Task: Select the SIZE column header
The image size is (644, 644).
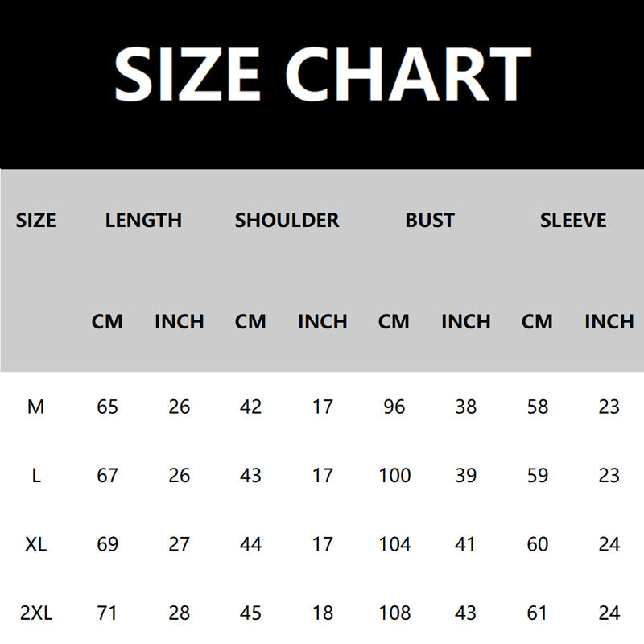Action: (x=36, y=220)
